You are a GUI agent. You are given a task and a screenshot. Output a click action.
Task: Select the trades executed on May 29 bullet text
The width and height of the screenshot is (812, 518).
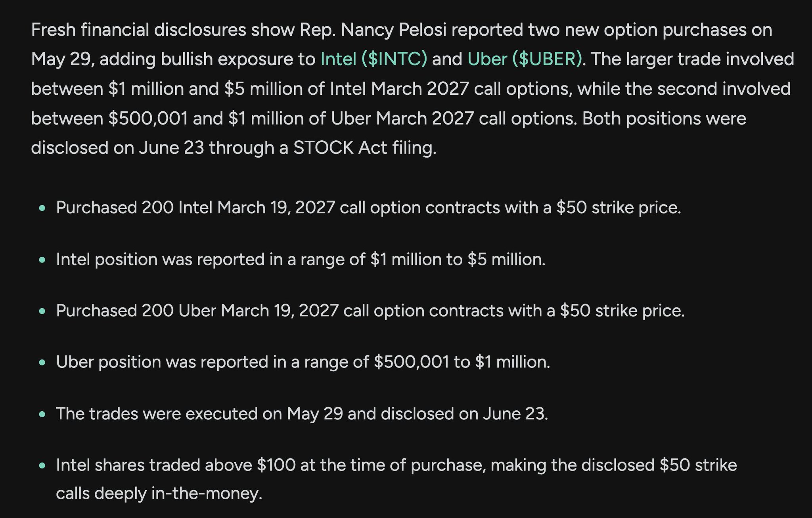coord(302,414)
